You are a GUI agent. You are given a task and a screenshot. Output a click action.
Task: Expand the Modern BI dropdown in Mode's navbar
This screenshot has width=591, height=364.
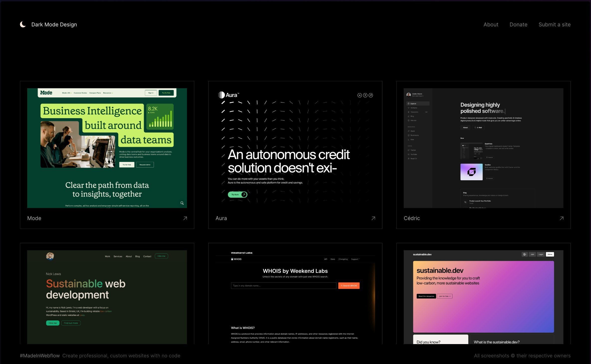pyautogui.click(x=66, y=93)
